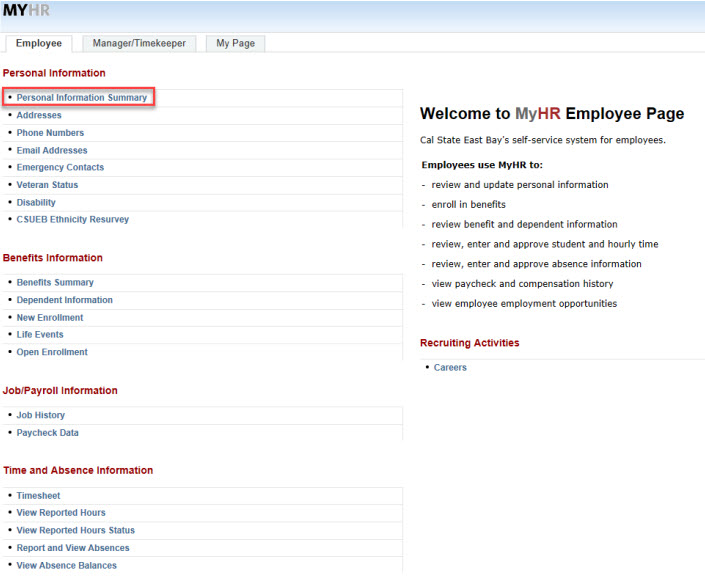
Task: Open the Addresses link
Action: (39, 115)
